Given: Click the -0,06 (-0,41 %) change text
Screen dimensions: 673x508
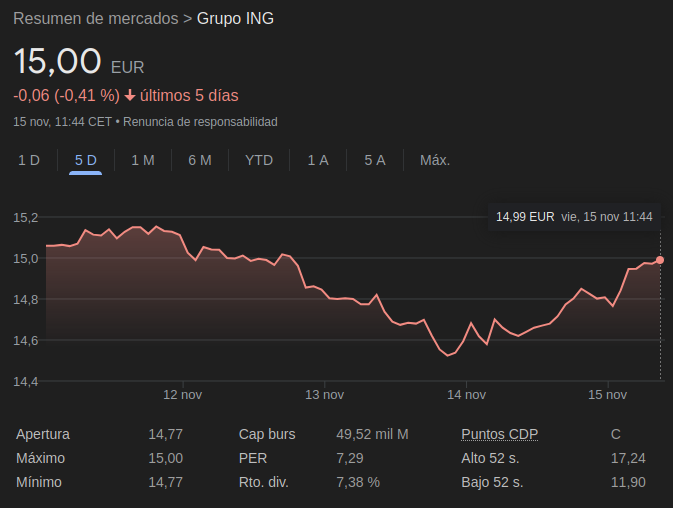Looking at the screenshot, I should pyautogui.click(x=67, y=96).
